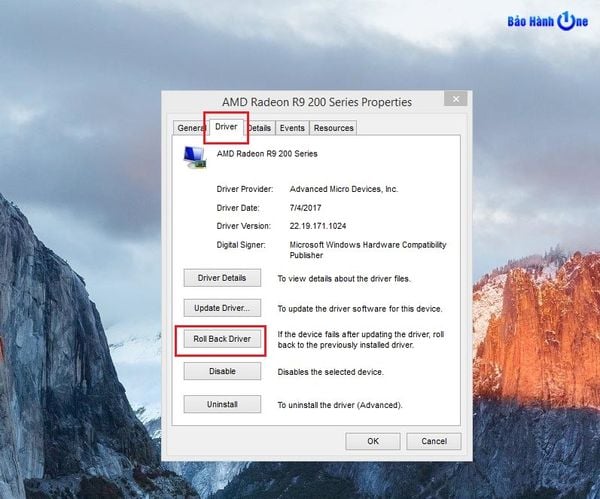This screenshot has height=499, width=600.
Task: Confirm the dialog with OK
Action: click(x=373, y=441)
